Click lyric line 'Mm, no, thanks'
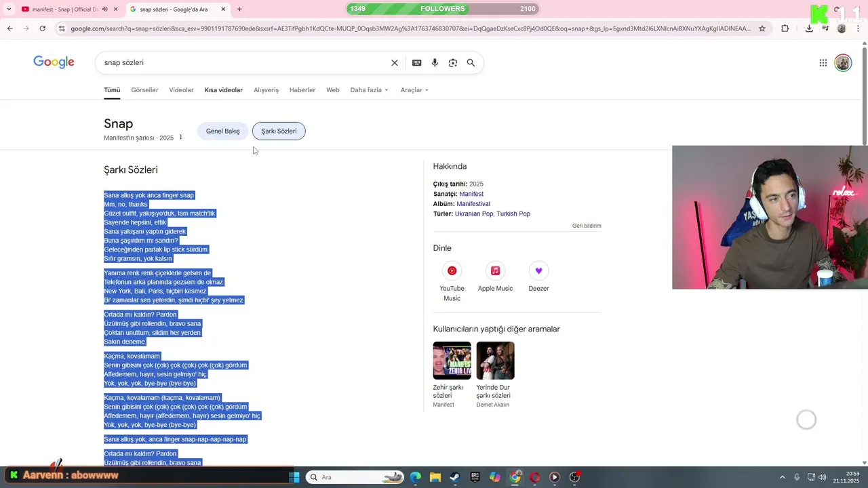 point(125,204)
